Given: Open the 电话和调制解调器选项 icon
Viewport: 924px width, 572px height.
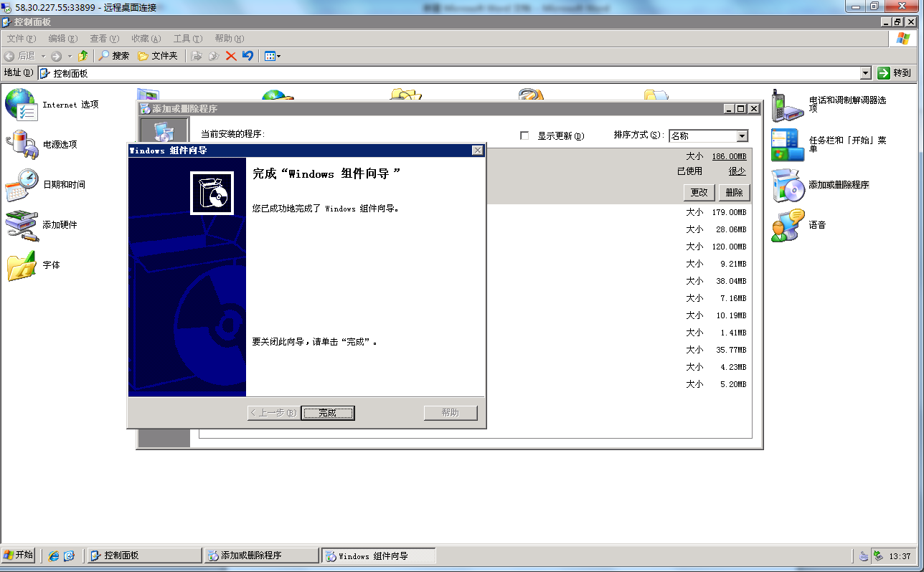Looking at the screenshot, I should point(788,105).
